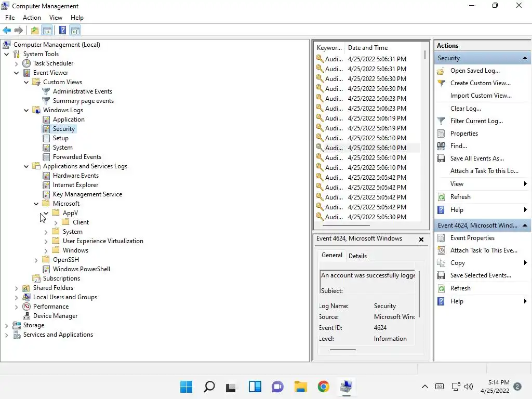The height and width of the screenshot is (399, 532).
Task: Switch to the General tab
Action: [x=332, y=255]
